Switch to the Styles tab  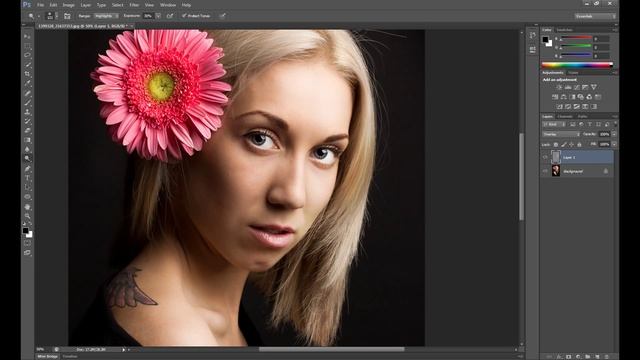(573, 73)
